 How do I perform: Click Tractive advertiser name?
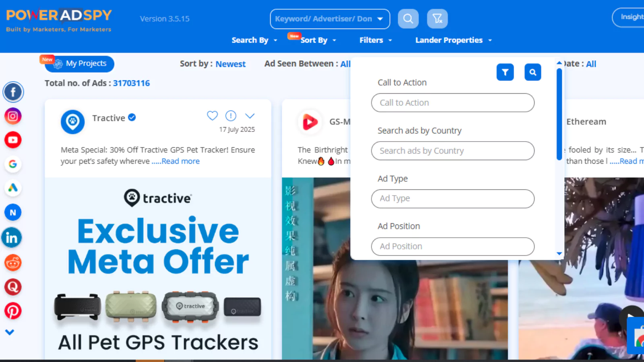coord(109,118)
